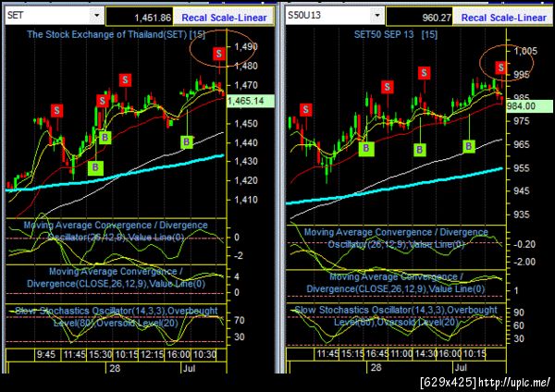Image resolution: width=555 pixels, height=392 pixels.
Task: Click the 16:45 time label on SET50 chart
Action: [376, 353]
